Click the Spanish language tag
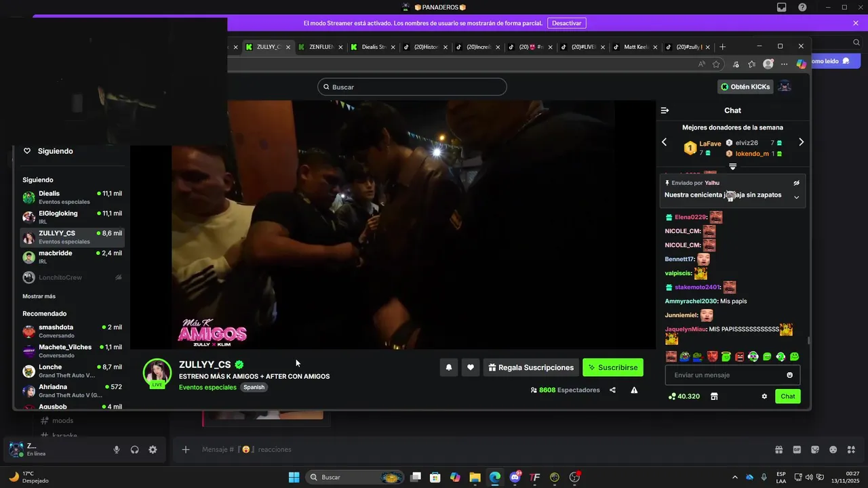The height and width of the screenshot is (488, 868). pyautogui.click(x=254, y=387)
